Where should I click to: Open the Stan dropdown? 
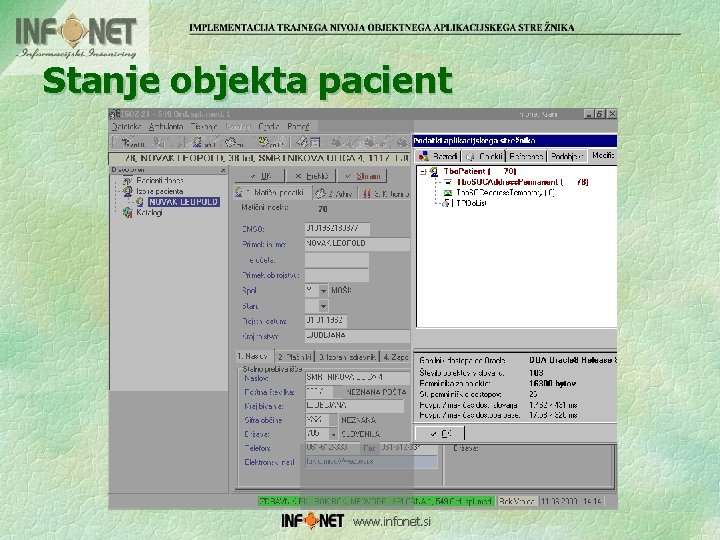click(x=323, y=306)
